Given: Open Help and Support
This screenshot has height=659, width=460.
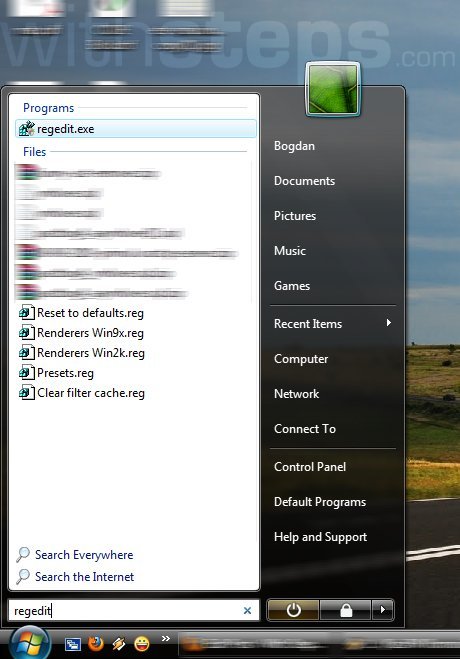Looking at the screenshot, I should [321, 537].
